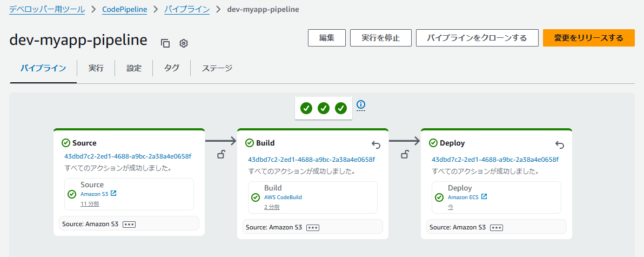This screenshot has width=644, height=257.
Task: Click パイプラインをクローンする button
Action: tap(477, 38)
